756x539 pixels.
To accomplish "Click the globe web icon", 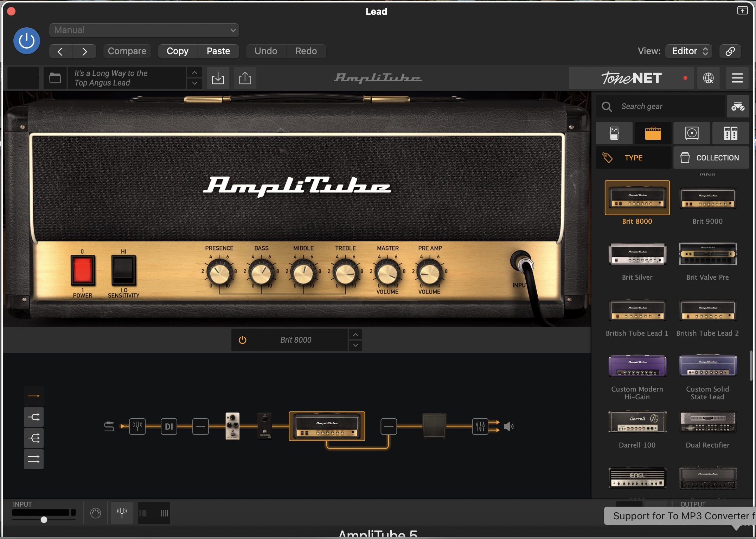I will tap(708, 78).
